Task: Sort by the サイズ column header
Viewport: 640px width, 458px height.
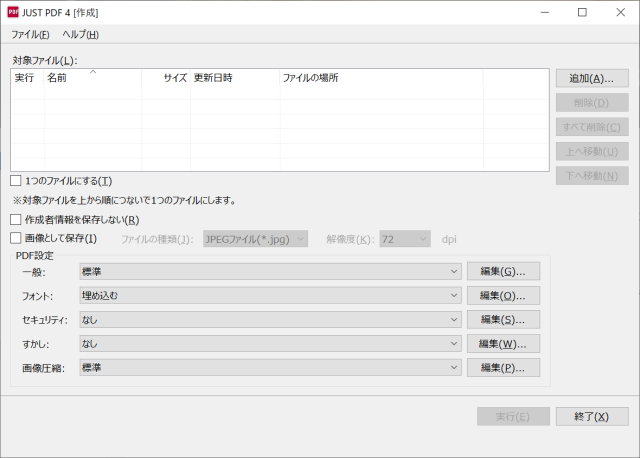Action: 166,78
